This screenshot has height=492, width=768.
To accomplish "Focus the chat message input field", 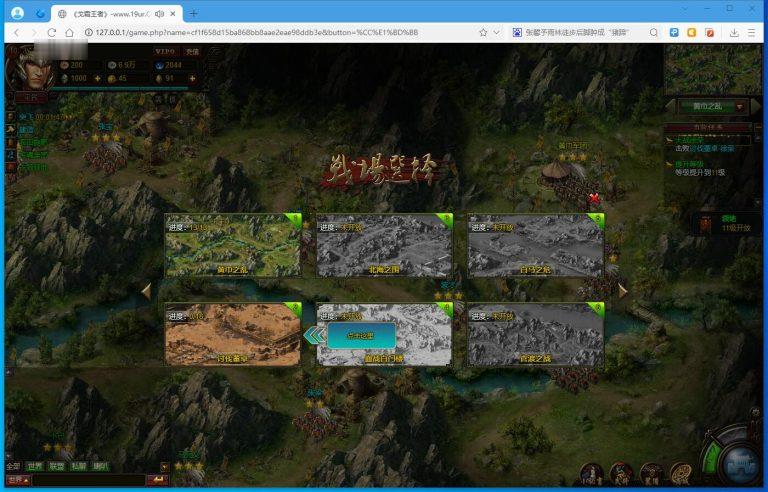I will 89,480.
